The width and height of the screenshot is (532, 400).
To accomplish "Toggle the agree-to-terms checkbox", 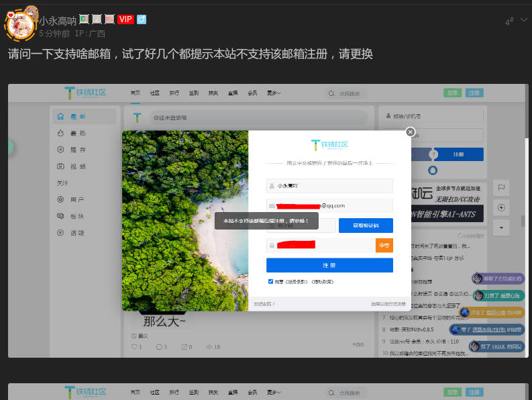I will (x=270, y=281).
